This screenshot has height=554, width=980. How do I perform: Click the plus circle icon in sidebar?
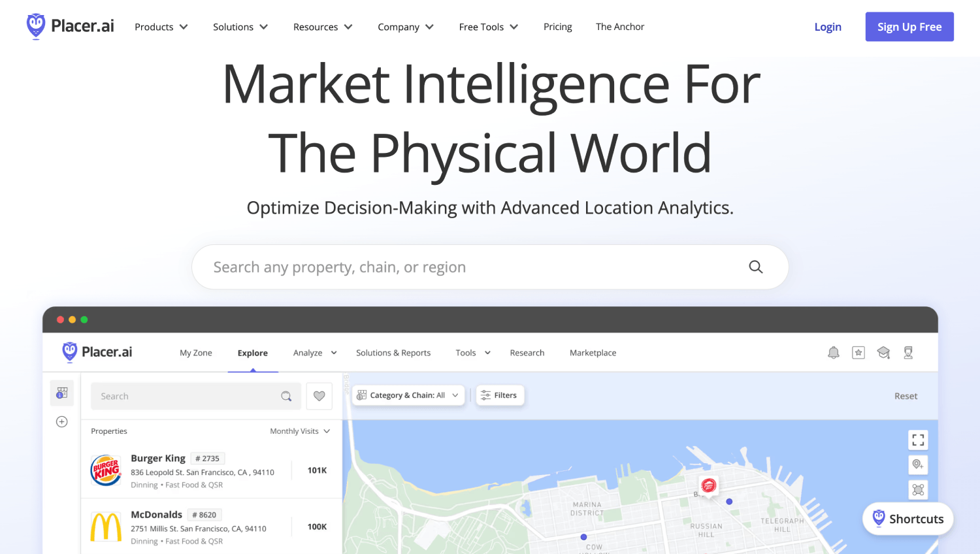[x=62, y=422]
